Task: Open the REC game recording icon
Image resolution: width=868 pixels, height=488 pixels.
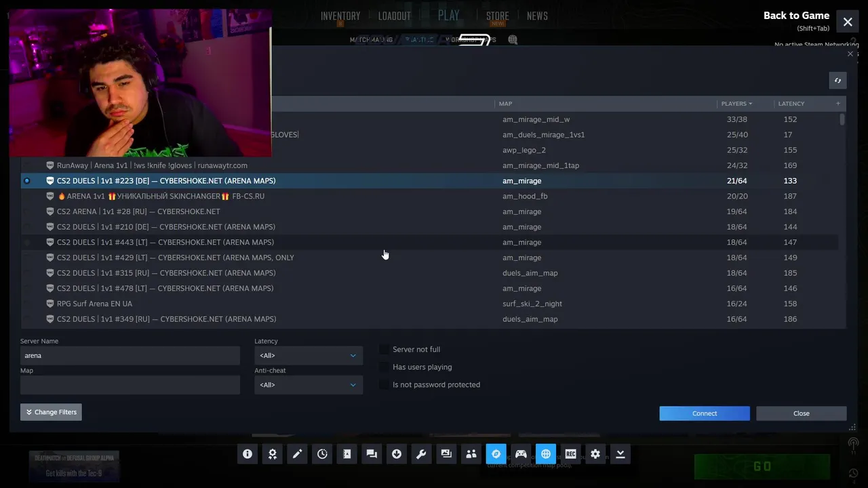Action: pos(570,454)
